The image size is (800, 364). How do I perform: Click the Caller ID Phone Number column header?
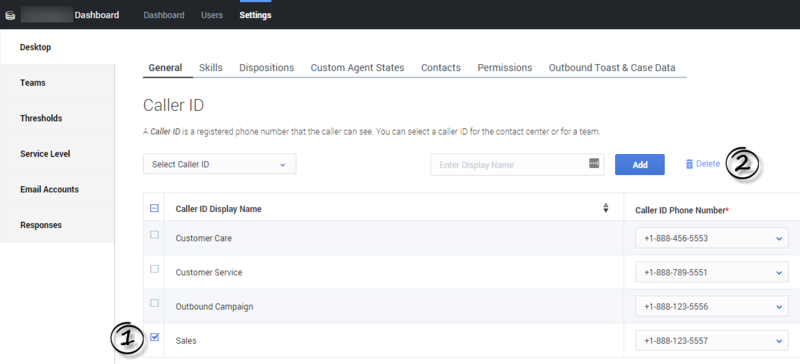[x=682, y=210]
